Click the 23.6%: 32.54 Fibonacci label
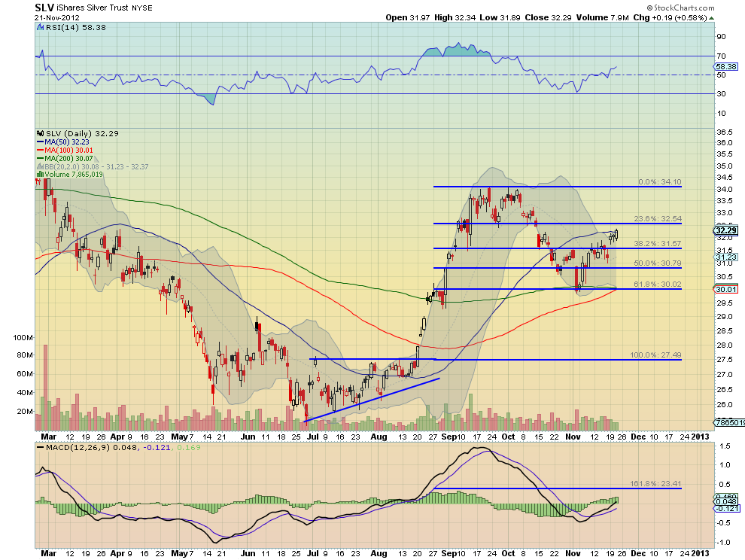Screen dimensions: 745x560 658,219
